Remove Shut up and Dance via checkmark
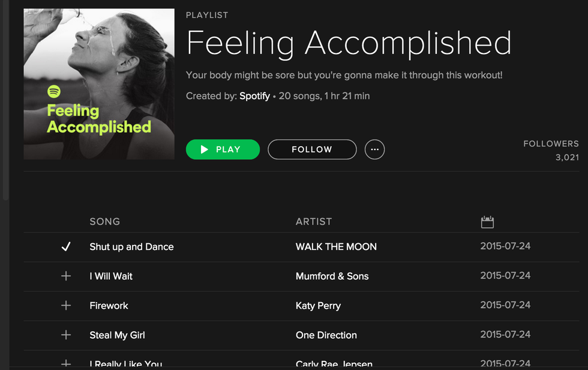The image size is (588, 370). click(66, 247)
